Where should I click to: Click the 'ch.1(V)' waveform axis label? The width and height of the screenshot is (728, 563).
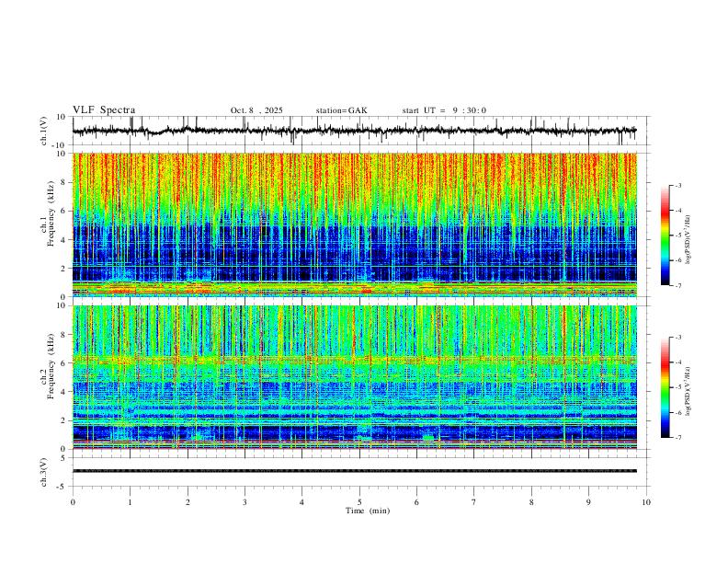point(44,131)
